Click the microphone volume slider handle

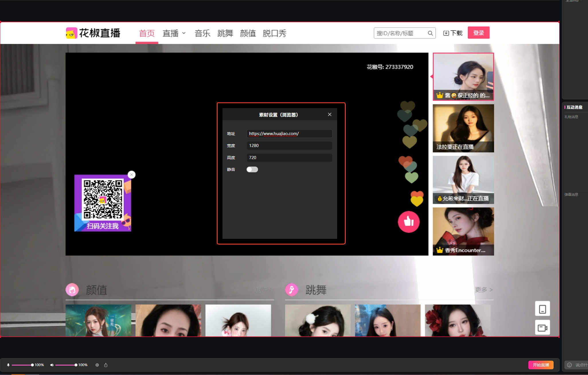[x=32, y=365]
